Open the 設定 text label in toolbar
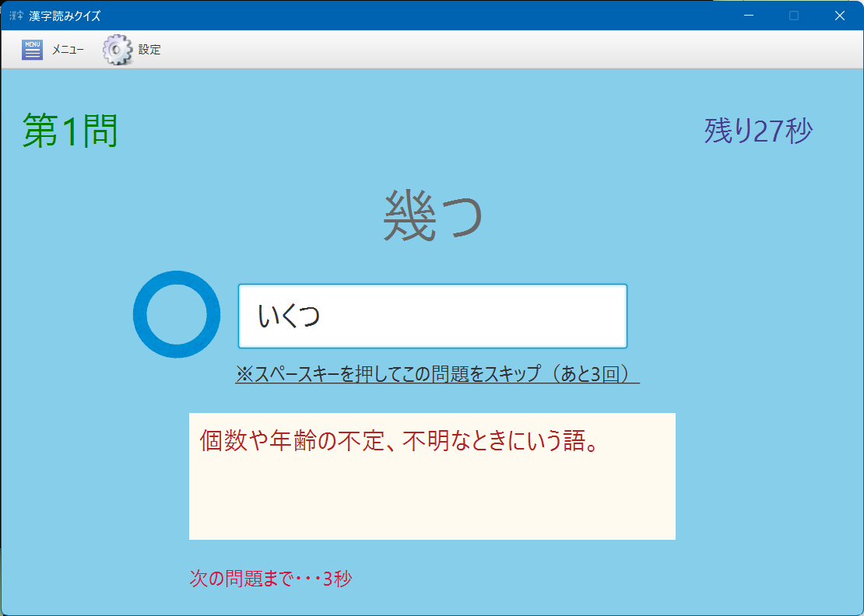 click(149, 50)
